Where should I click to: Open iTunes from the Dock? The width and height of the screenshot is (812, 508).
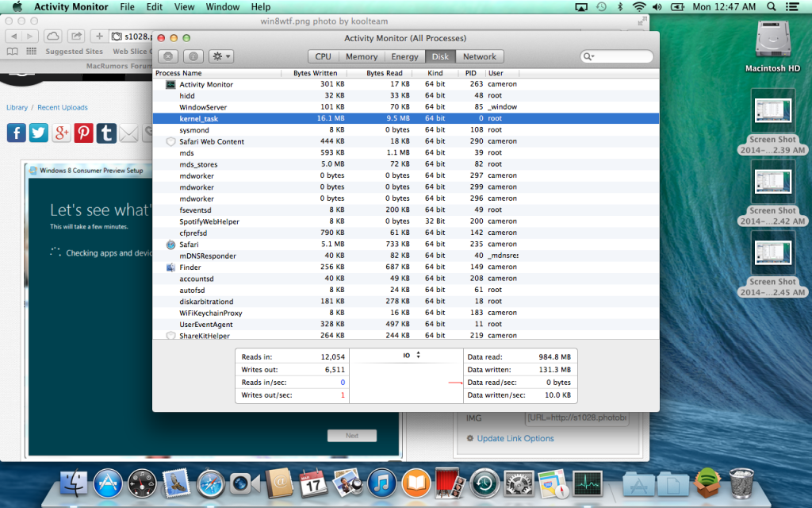pyautogui.click(x=381, y=483)
